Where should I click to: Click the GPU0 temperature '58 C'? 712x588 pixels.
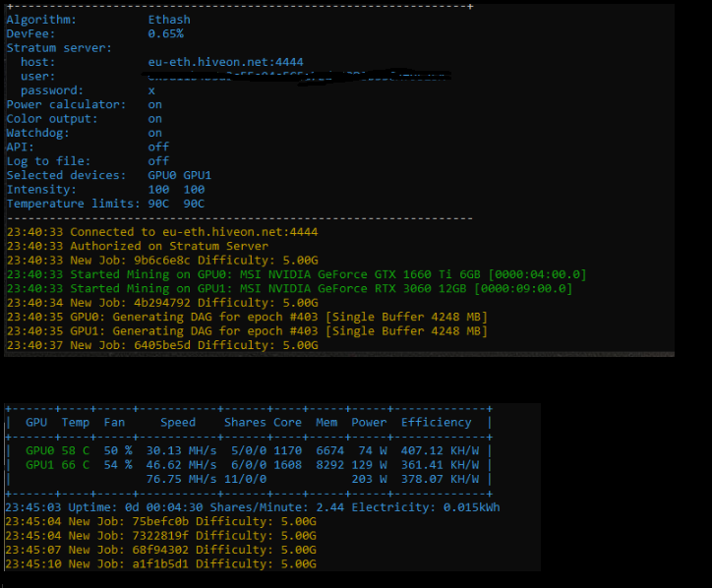(76, 451)
